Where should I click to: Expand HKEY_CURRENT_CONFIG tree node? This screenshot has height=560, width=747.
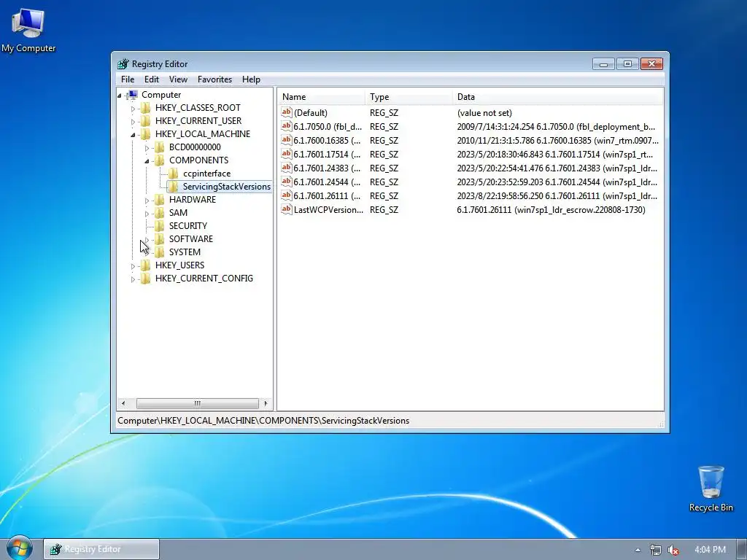click(133, 279)
